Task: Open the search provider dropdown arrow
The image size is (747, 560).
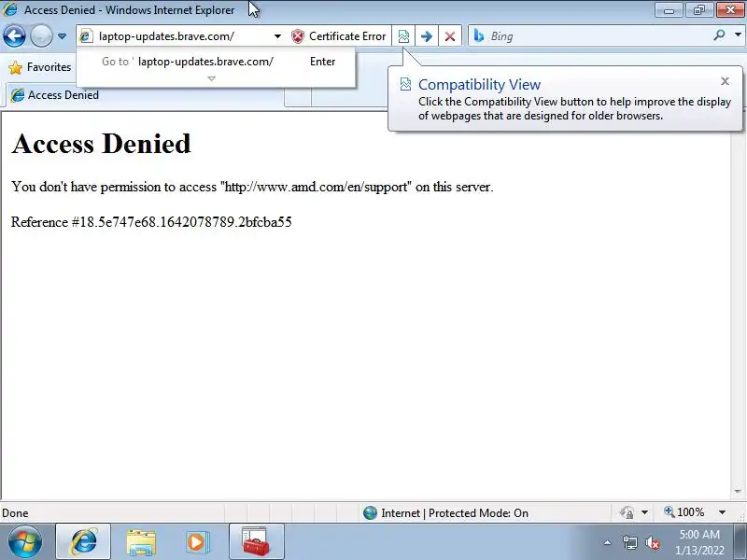Action: [738, 35]
